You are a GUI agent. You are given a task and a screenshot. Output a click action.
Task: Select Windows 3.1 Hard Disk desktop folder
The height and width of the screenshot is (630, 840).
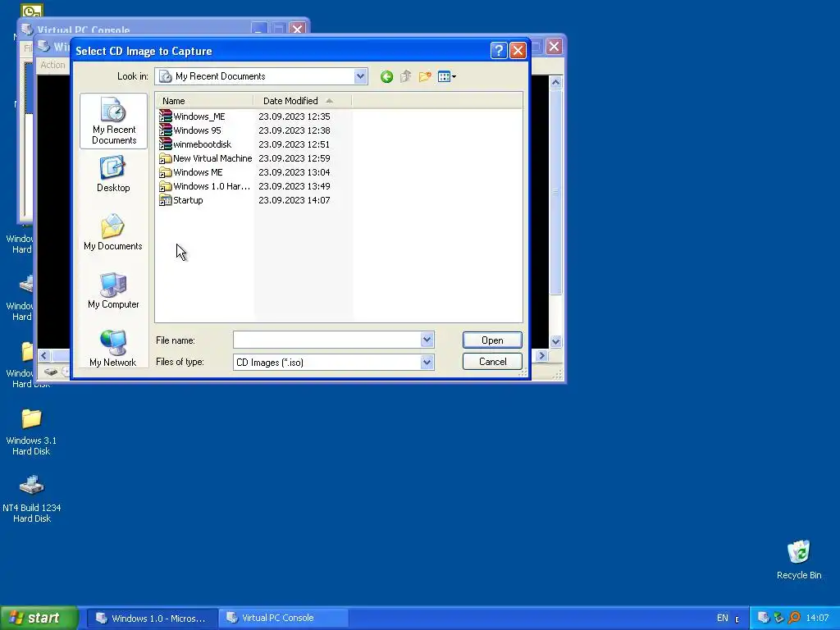coord(31,431)
